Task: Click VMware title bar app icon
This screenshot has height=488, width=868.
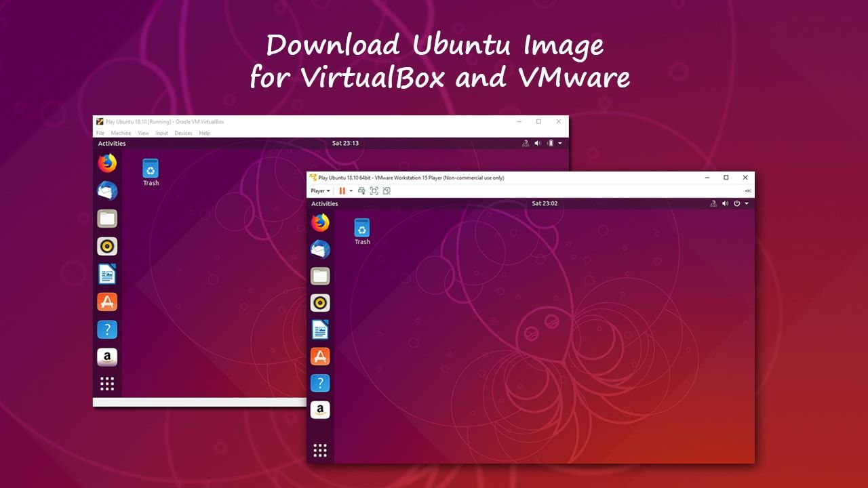Action: pos(313,178)
